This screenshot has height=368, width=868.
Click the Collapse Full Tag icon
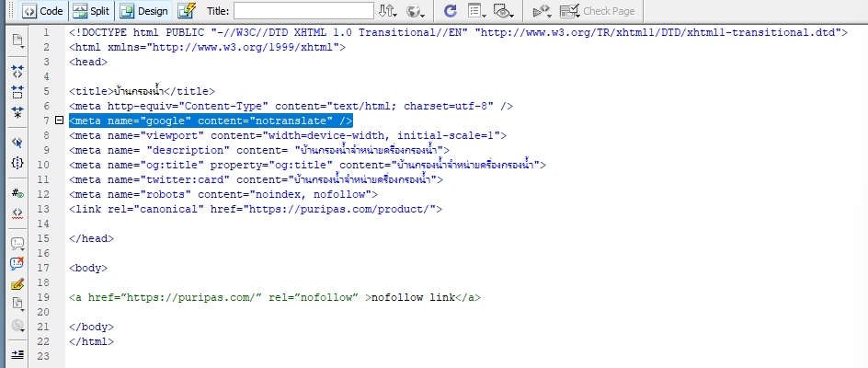(x=17, y=70)
